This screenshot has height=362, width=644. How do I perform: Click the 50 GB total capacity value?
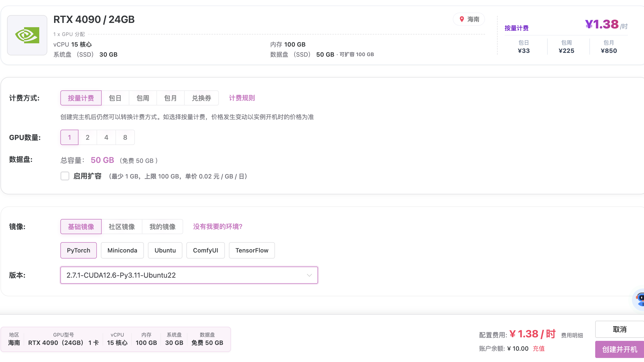(102, 160)
